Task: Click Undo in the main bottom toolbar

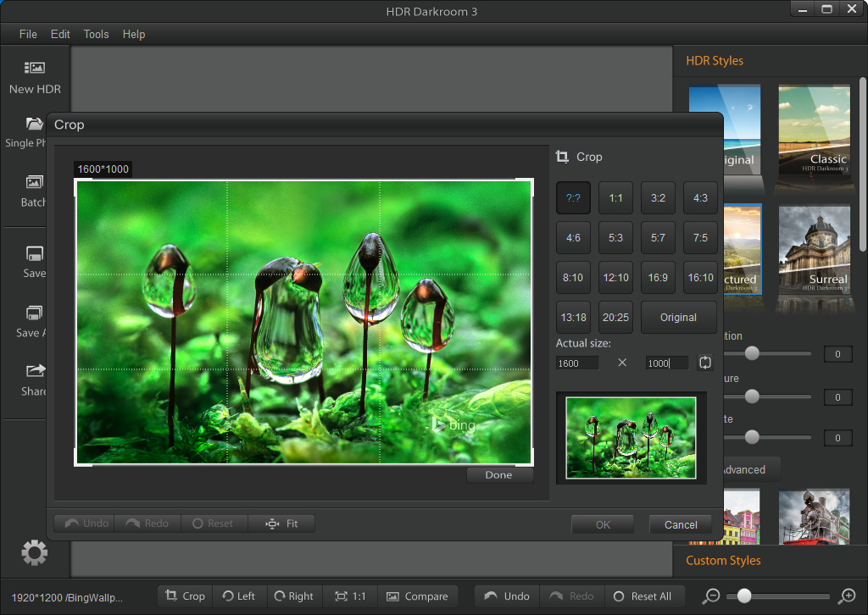Action: 507,596
